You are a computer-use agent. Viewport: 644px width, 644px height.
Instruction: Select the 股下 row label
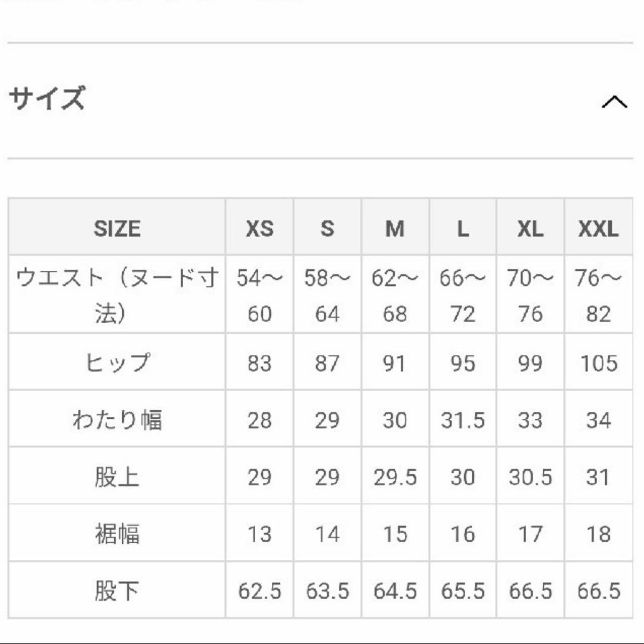coord(117,591)
